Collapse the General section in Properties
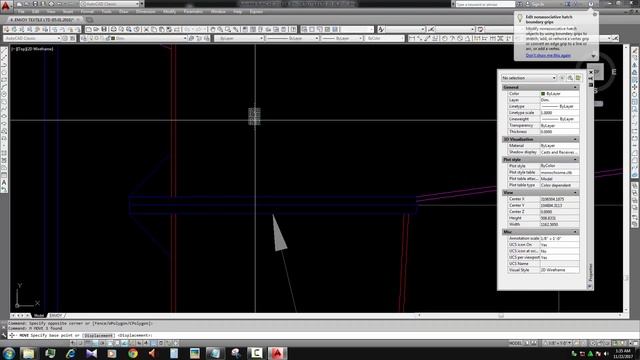This screenshot has width=640, height=360. (x=575, y=87)
